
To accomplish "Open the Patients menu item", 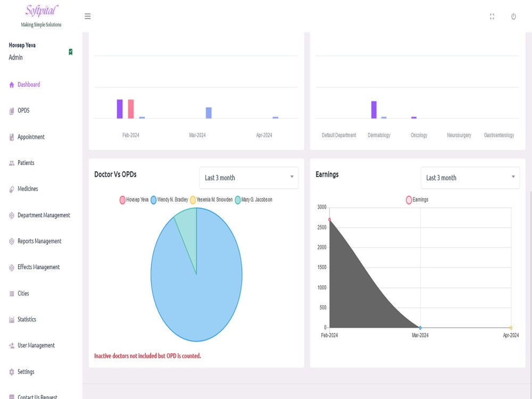I will click(26, 163).
